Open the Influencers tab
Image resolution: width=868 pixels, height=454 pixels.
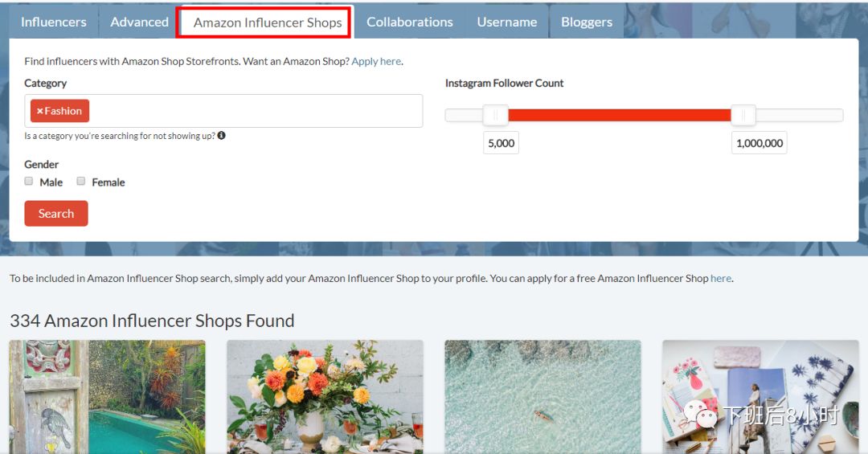(54, 22)
